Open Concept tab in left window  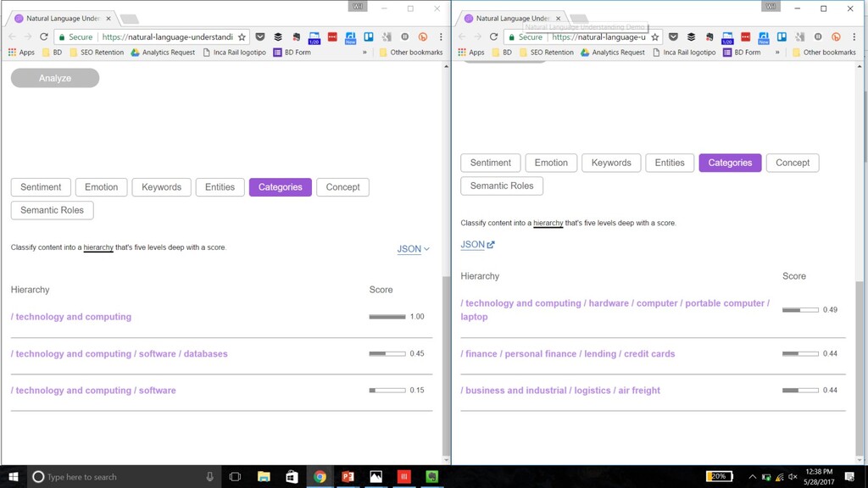click(342, 187)
